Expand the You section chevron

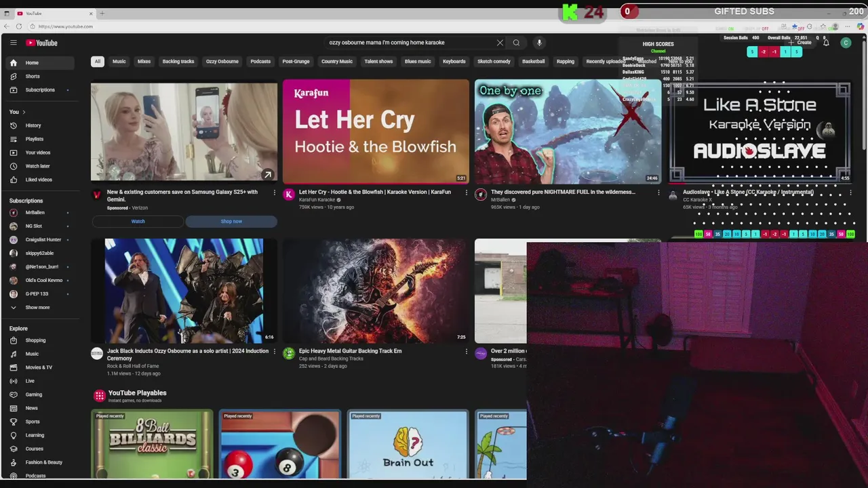[24, 112]
